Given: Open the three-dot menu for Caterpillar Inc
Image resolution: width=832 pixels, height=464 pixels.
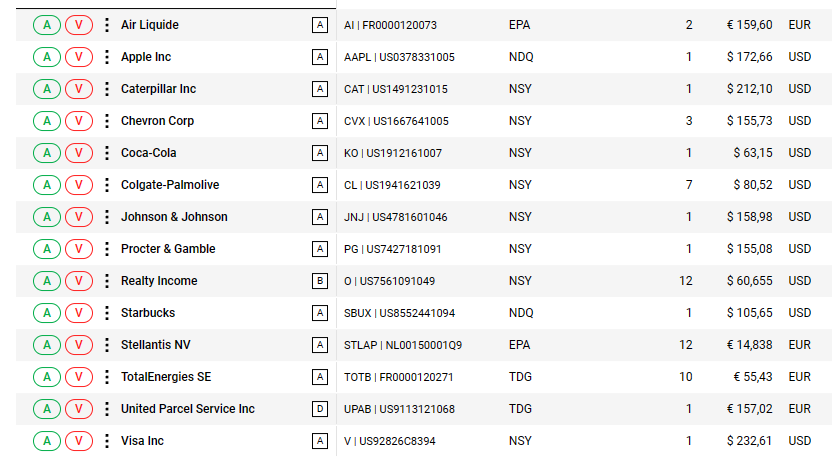Looking at the screenshot, I should click(107, 89).
